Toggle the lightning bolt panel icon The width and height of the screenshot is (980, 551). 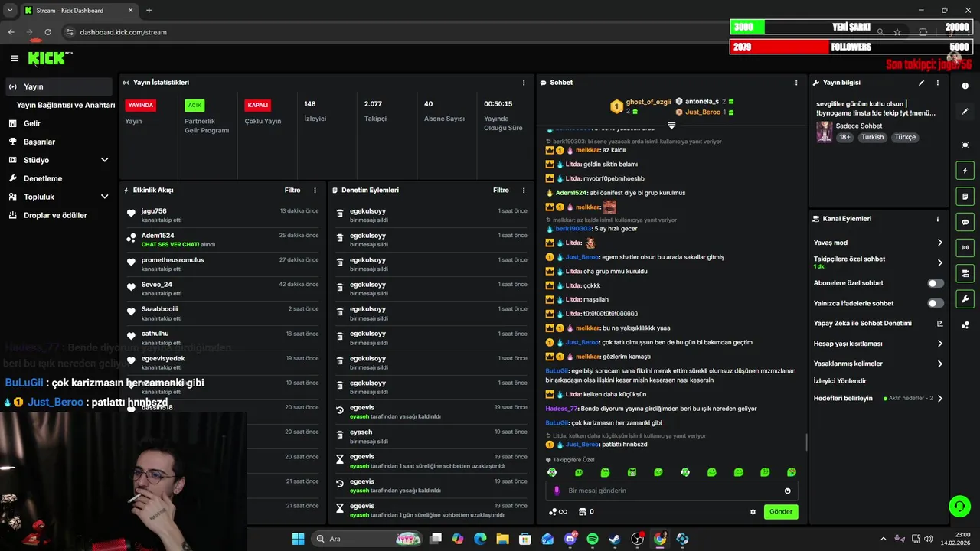965,171
